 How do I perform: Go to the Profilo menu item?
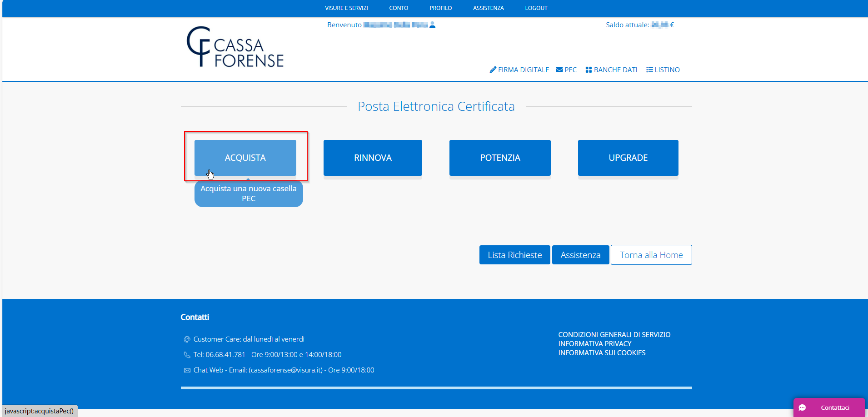[440, 8]
